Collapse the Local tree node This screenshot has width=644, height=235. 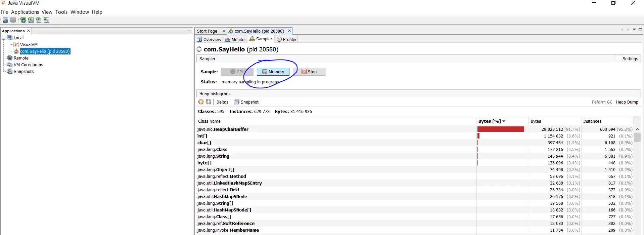(x=4, y=38)
